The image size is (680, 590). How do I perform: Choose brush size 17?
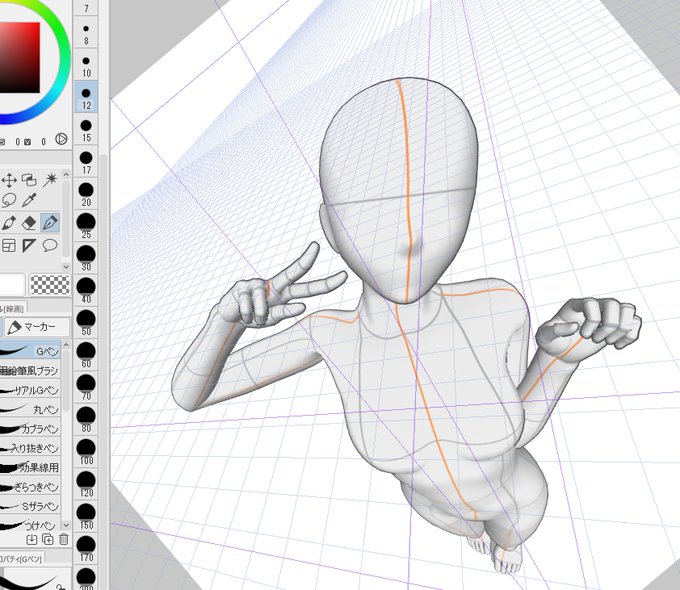(86, 162)
